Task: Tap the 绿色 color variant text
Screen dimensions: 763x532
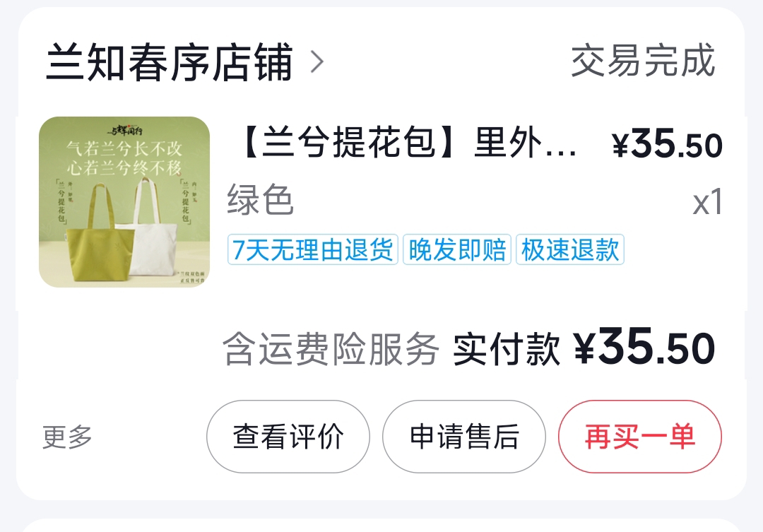Action: (260, 199)
